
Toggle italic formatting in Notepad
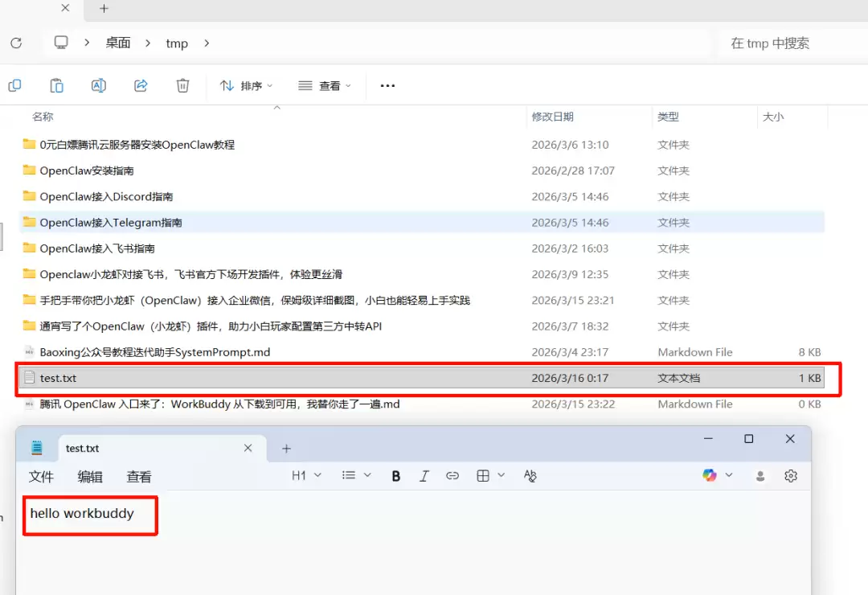point(424,475)
